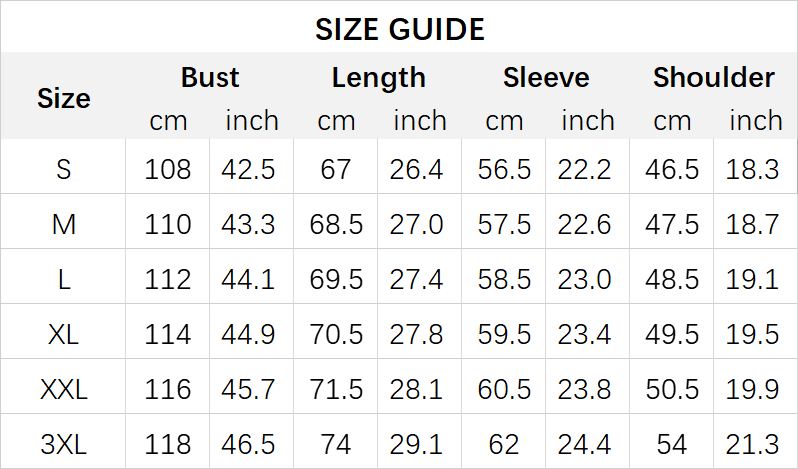Screen dimensions: 798x469
Task: Click the Shoulder column header
Action: pyautogui.click(x=713, y=78)
